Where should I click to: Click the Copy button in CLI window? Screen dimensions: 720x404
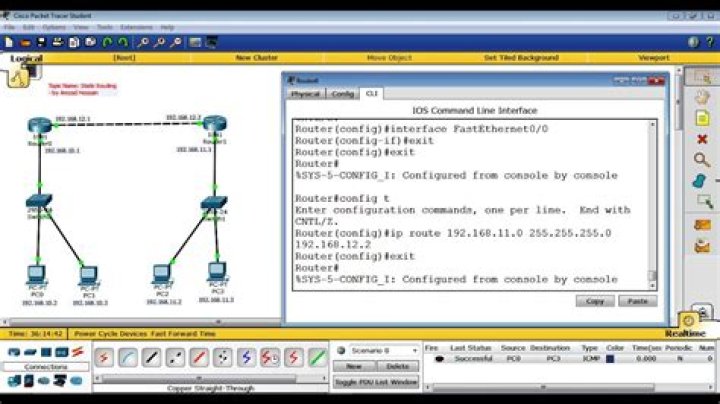[595, 301]
